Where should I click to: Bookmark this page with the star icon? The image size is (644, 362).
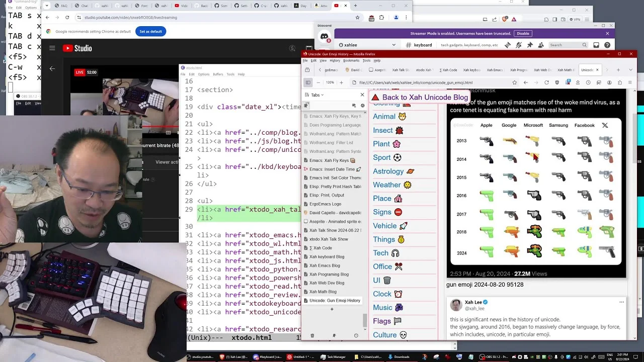[514, 82]
